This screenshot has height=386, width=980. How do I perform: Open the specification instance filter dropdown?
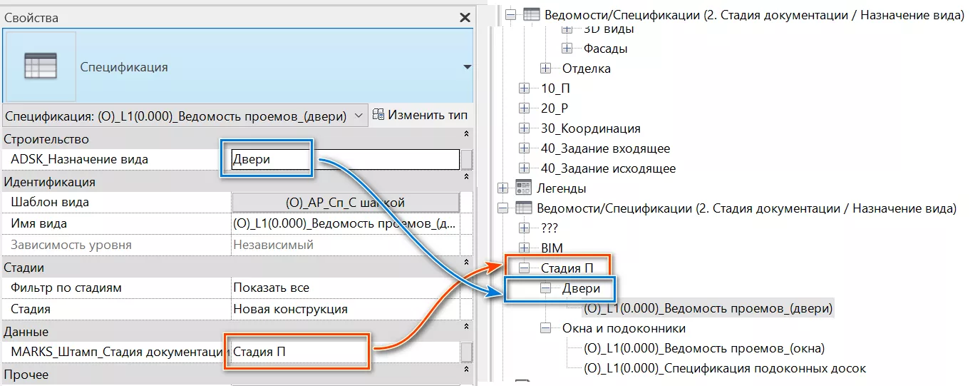[x=359, y=115]
